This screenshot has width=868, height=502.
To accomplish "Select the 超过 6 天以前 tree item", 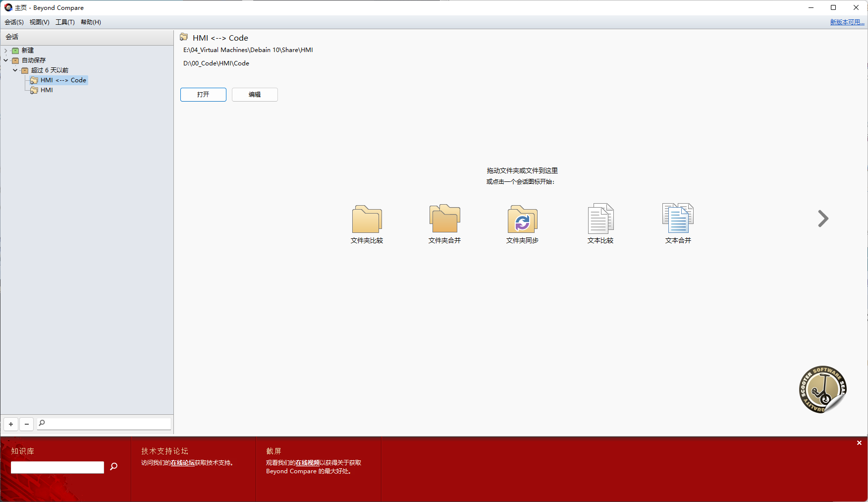I will tap(50, 70).
